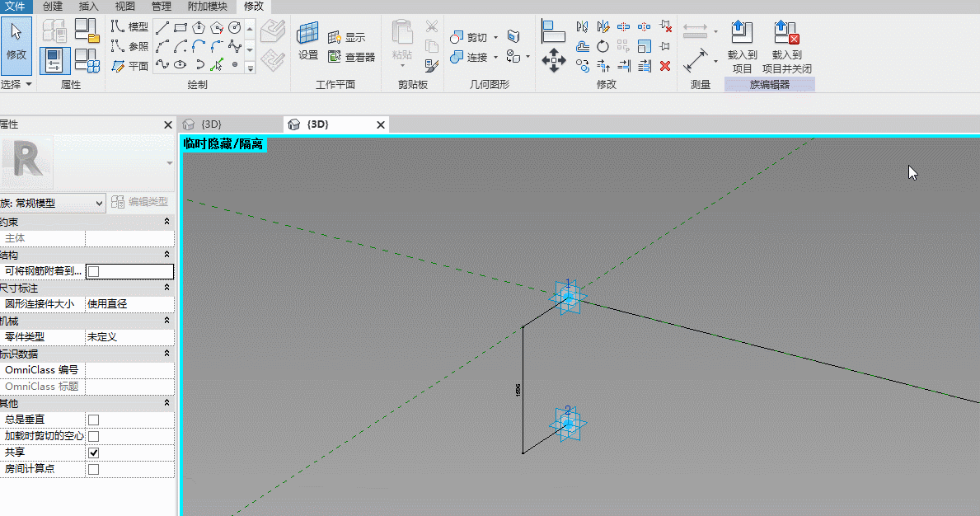Select the Move tool with four arrows
Image resolution: width=980 pixels, height=516 pixels.
[554, 61]
